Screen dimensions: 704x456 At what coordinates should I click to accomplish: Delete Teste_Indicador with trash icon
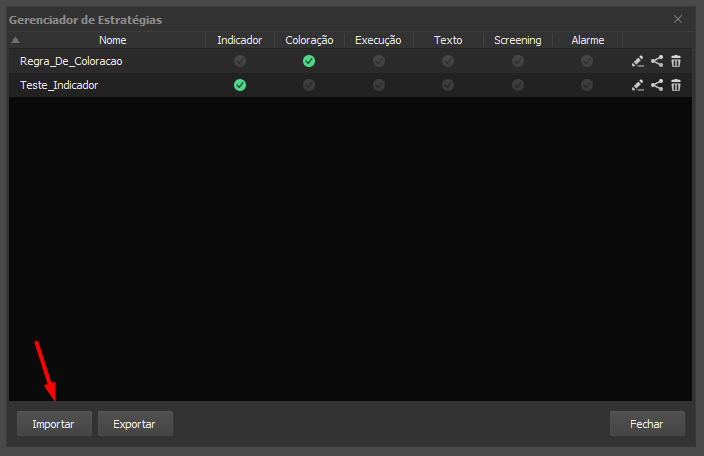coord(676,85)
